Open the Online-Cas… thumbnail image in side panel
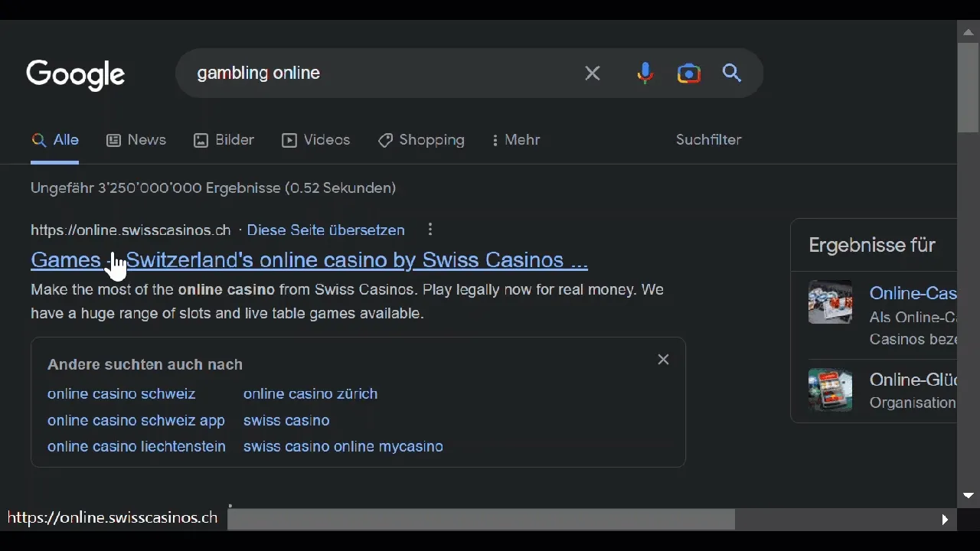 point(831,302)
